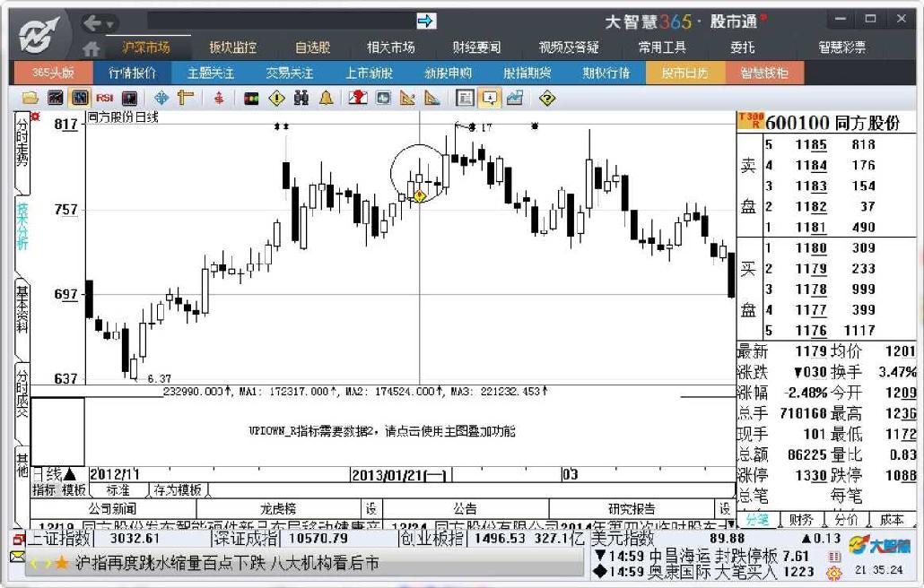
Task: Click the red dollar sign icon
Action: [219, 98]
